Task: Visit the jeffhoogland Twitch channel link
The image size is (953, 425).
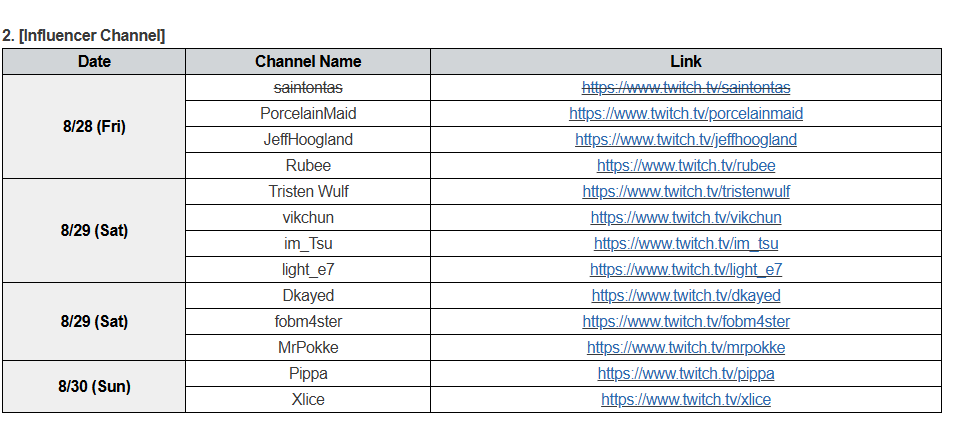Action: (x=686, y=140)
